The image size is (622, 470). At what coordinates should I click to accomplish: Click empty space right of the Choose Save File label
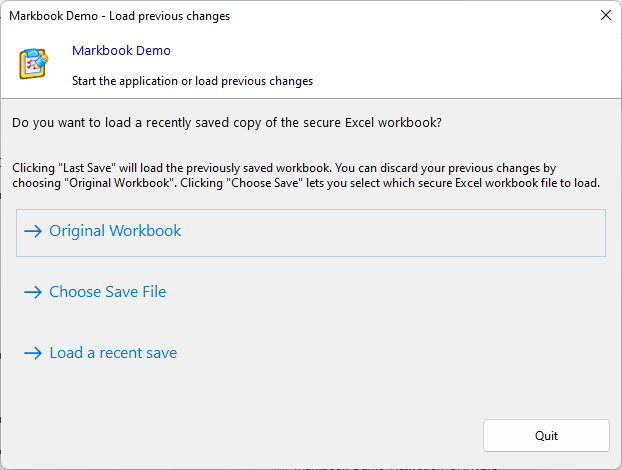point(400,293)
